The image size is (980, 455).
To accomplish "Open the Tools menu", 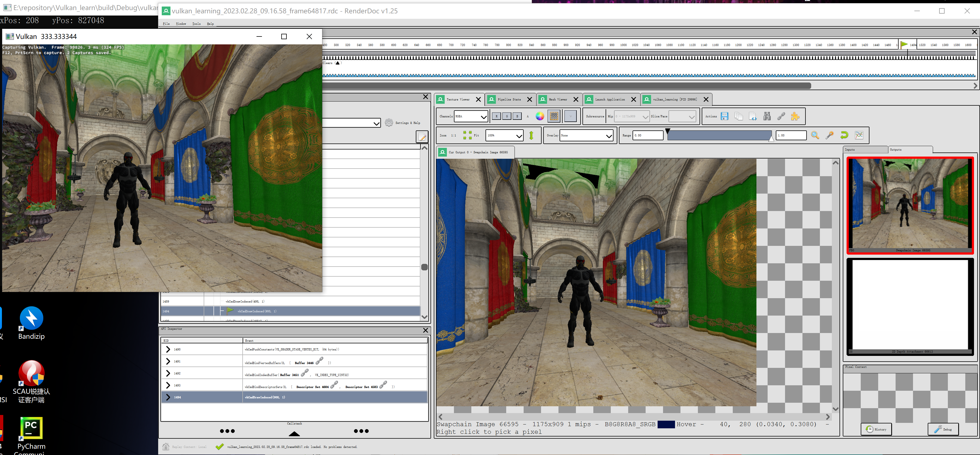I will click(x=196, y=24).
